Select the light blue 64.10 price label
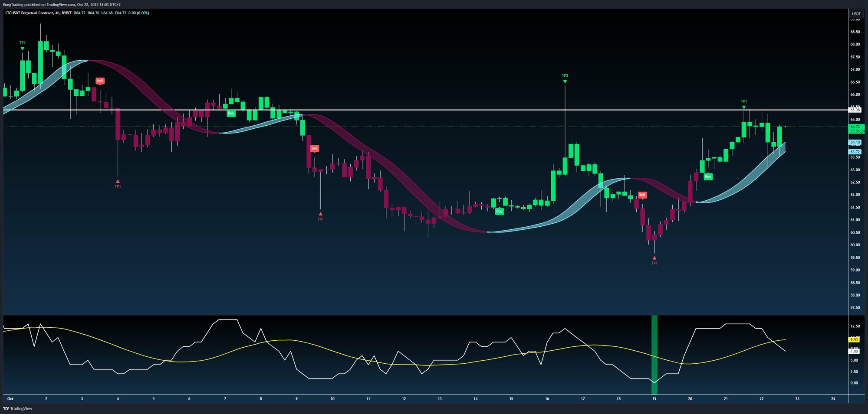Viewport: 868px width, 414px height. (x=855, y=142)
